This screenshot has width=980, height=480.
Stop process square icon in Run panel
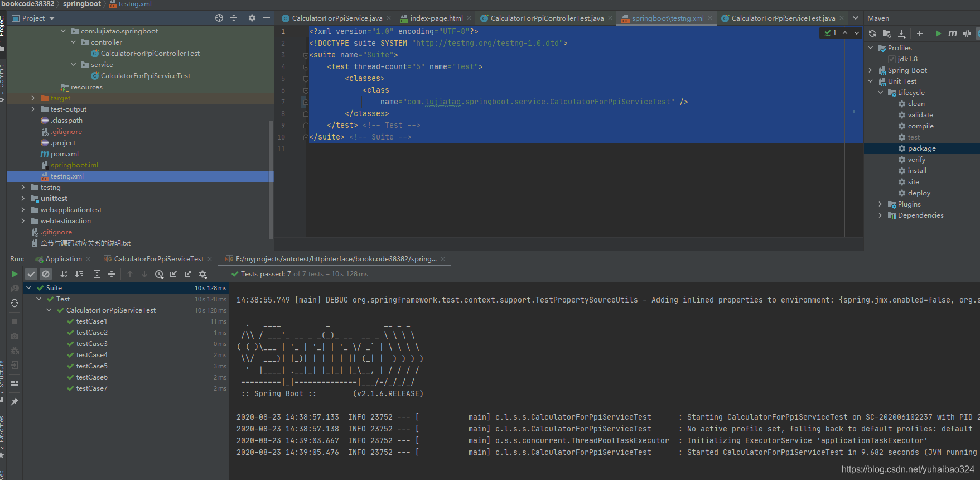click(15, 321)
